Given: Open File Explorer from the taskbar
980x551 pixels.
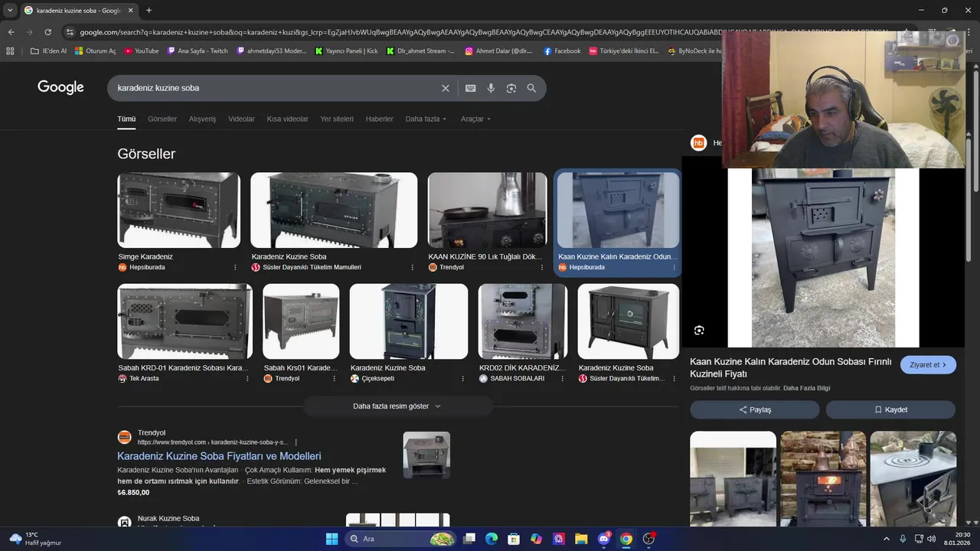Looking at the screenshot, I should [x=581, y=539].
